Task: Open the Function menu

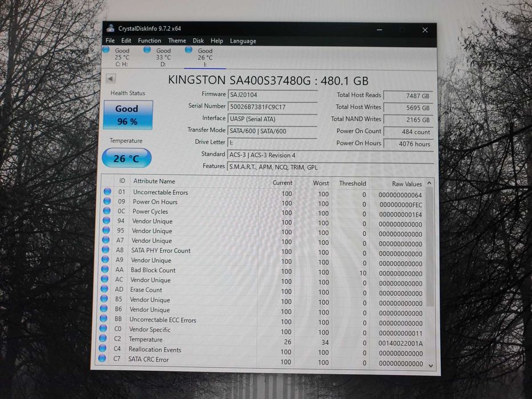Action: [149, 40]
